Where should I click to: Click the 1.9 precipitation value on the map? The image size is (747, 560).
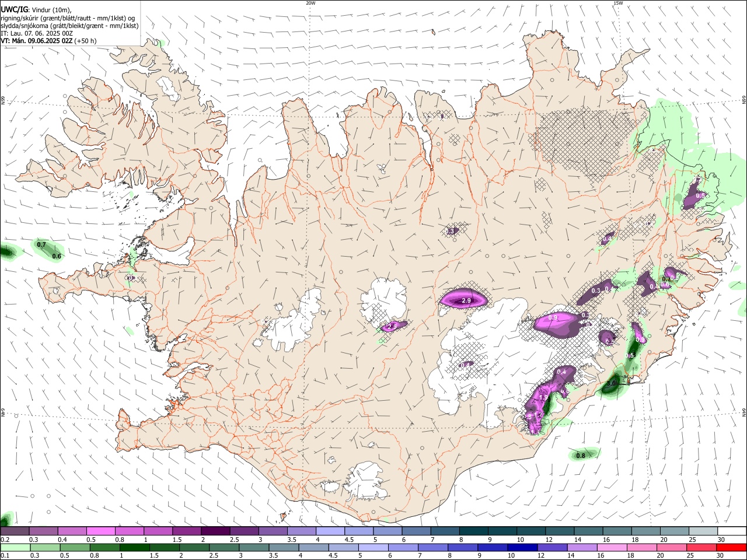[x=544, y=397]
